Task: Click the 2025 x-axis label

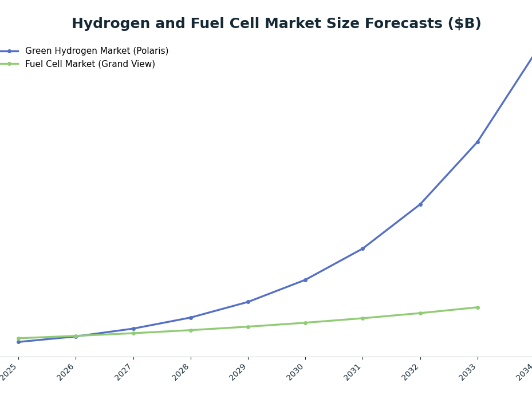Action: [x=9, y=372]
